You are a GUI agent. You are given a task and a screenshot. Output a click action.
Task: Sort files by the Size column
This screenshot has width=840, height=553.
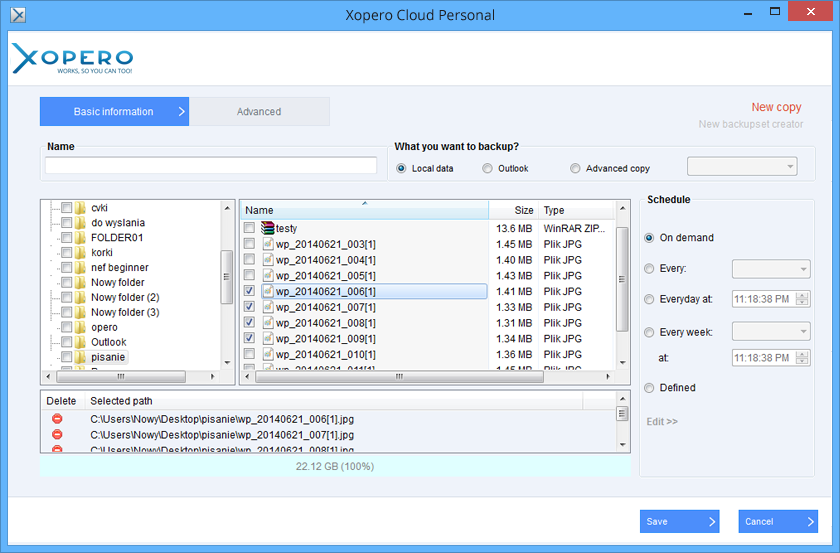513,210
